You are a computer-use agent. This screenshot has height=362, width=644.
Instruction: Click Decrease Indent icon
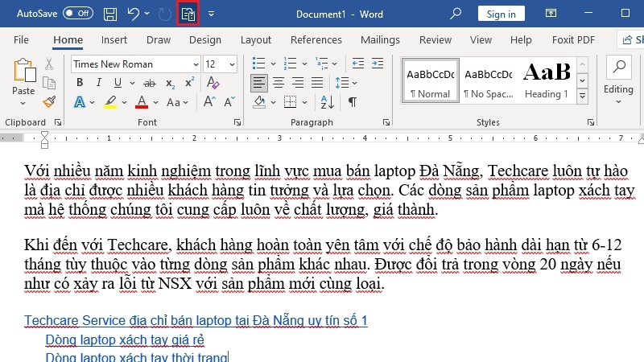point(357,64)
